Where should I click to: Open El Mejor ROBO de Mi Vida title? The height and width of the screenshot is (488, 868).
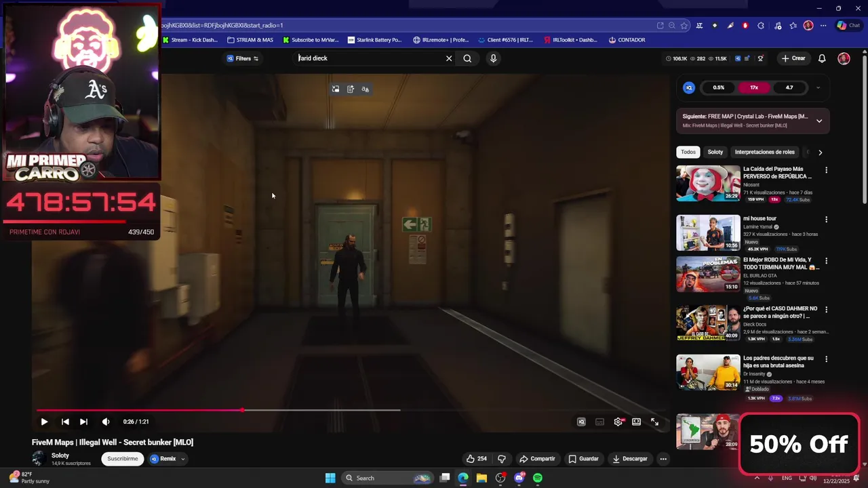pos(781,264)
